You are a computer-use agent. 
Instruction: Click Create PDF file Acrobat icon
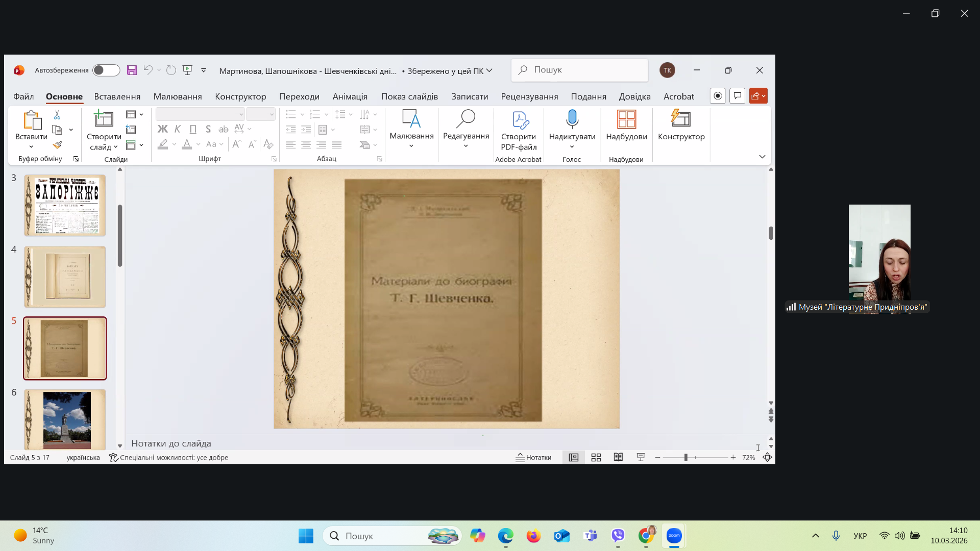point(520,120)
